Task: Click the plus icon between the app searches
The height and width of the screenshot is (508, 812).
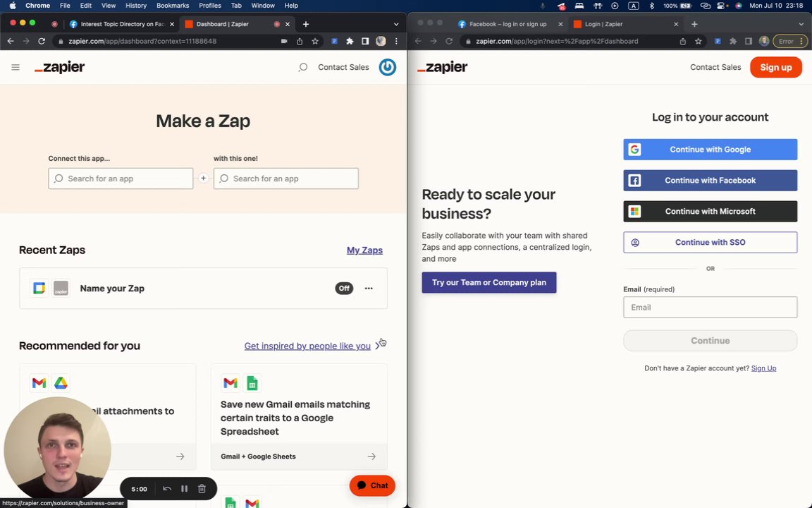Action: tap(204, 179)
